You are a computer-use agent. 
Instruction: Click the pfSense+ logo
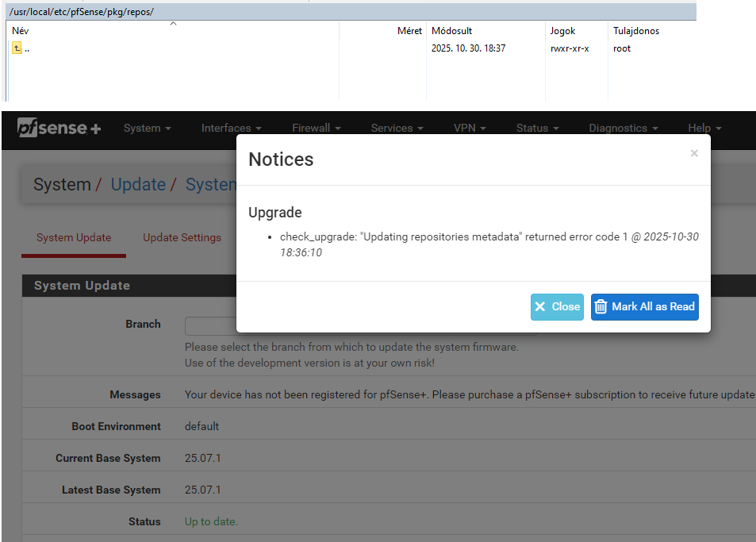(59, 128)
